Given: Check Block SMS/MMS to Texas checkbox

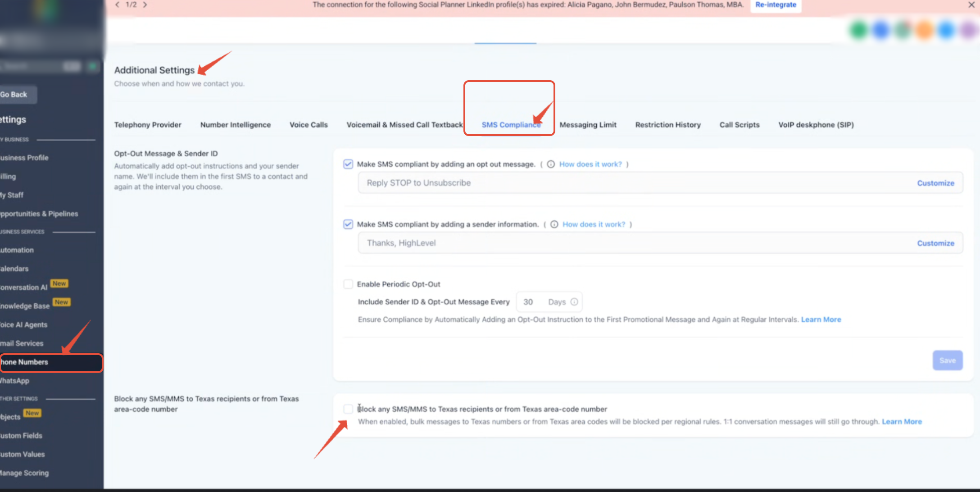Looking at the screenshot, I should [x=348, y=409].
